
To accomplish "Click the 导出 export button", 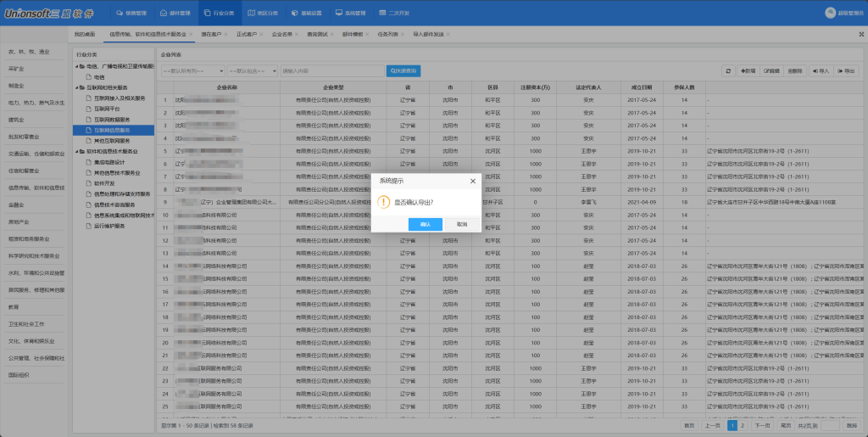I will (x=846, y=71).
